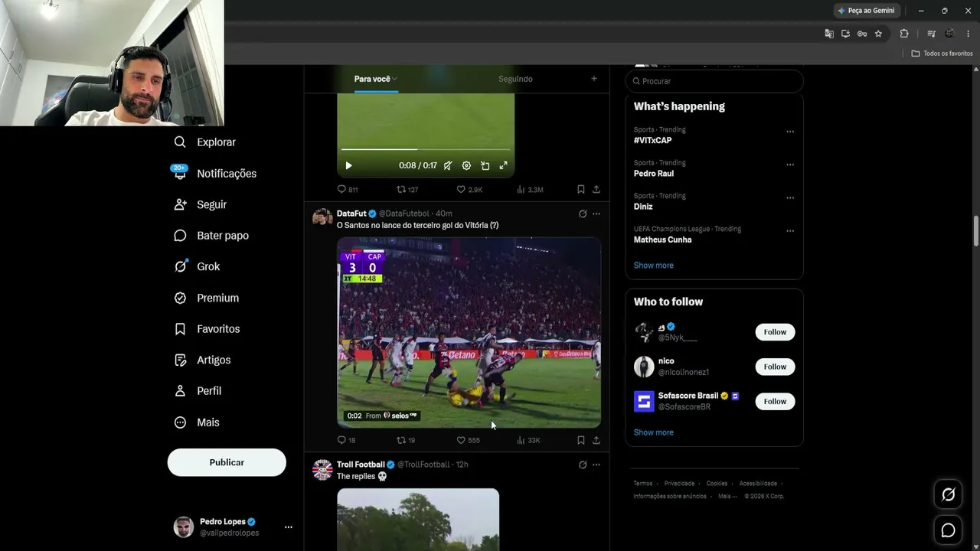980x551 pixels.
Task: Open more options for Pedro Raul trend
Action: 790,165
